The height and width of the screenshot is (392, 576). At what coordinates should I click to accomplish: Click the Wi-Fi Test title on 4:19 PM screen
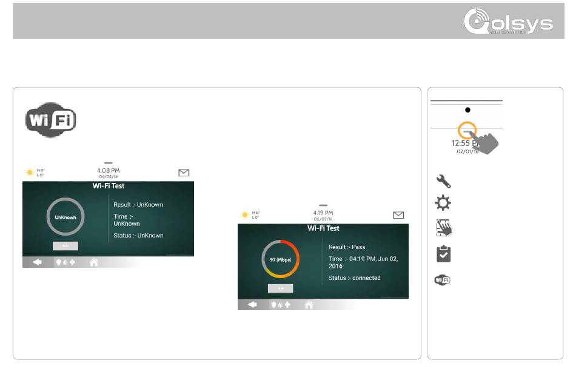(323, 228)
